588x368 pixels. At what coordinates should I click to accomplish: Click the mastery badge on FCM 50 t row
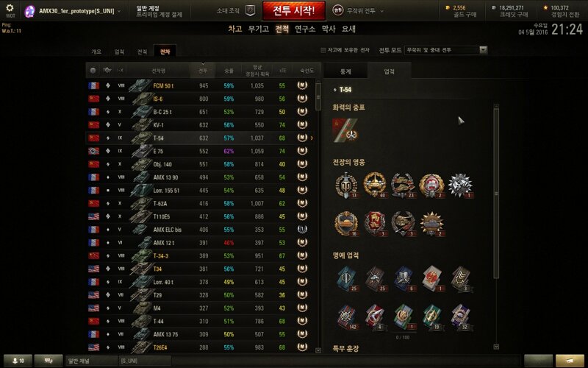coord(302,85)
